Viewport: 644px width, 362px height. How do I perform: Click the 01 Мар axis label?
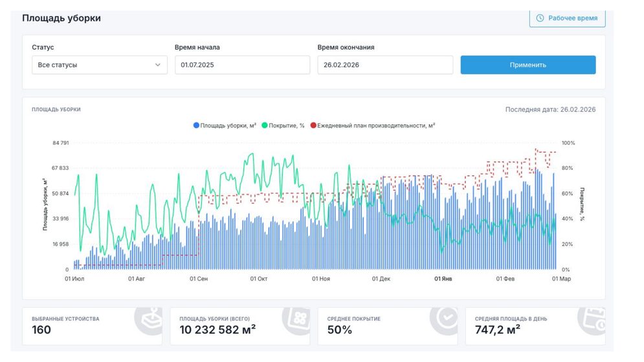[561, 279]
